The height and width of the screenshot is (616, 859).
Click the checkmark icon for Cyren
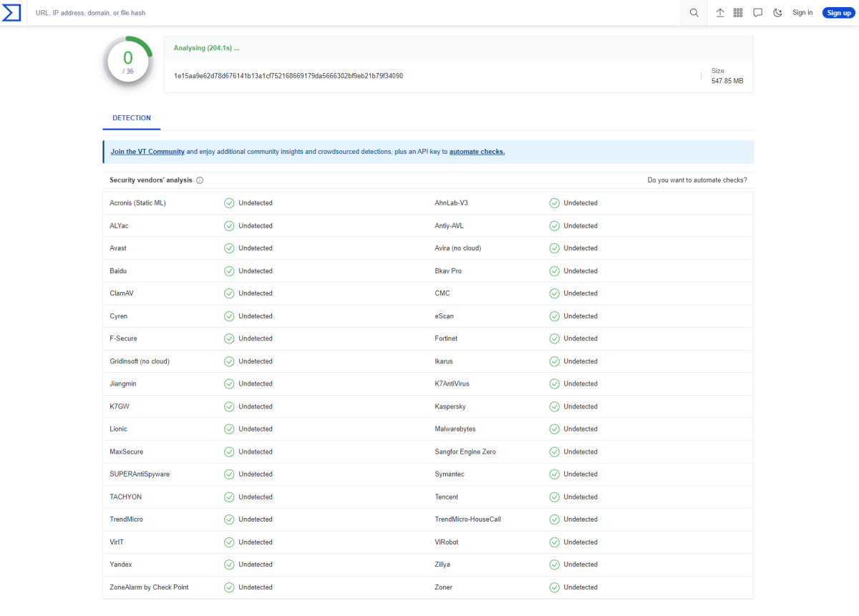tap(229, 316)
